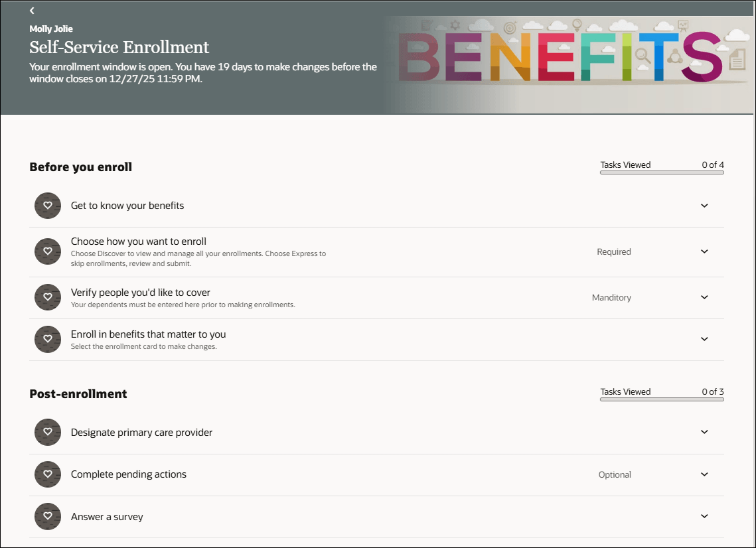The width and height of the screenshot is (756, 548).
Task: Click the back arrow in the header
Action: coord(31,11)
